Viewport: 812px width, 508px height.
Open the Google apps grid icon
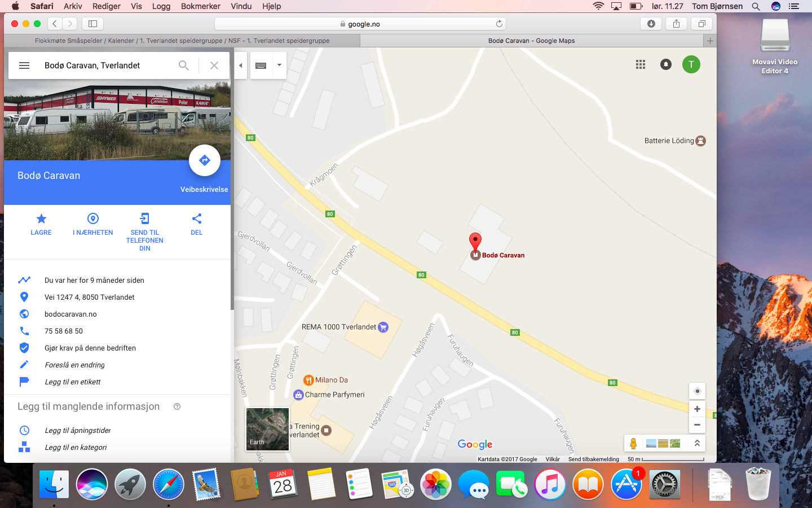[x=641, y=64]
